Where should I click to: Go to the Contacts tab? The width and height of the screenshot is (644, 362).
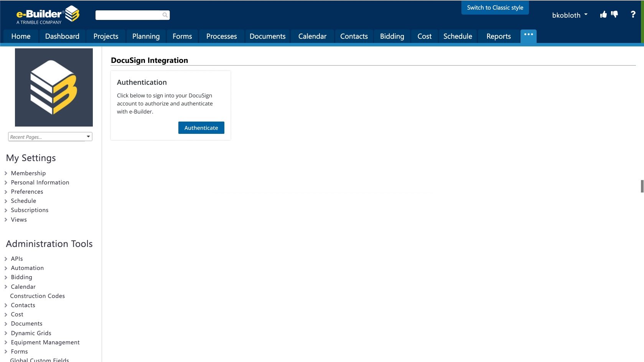pyautogui.click(x=354, y=36)
